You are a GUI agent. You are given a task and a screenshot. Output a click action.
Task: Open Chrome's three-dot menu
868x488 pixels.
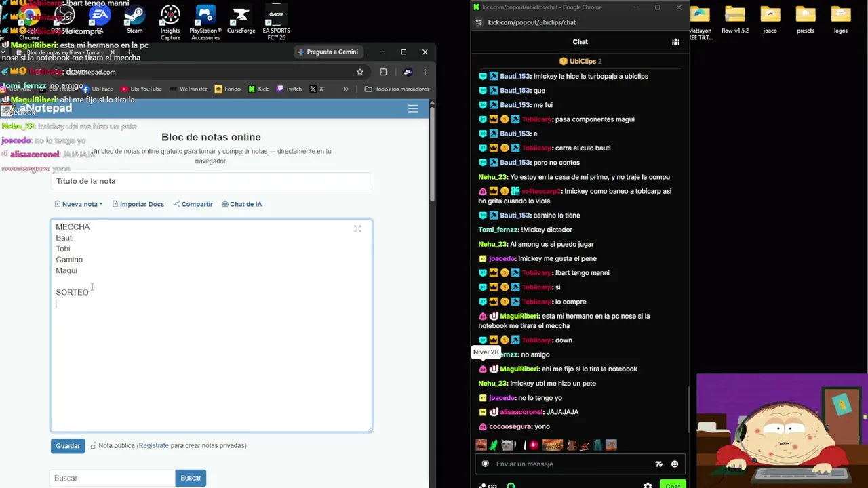click(425, 72)
